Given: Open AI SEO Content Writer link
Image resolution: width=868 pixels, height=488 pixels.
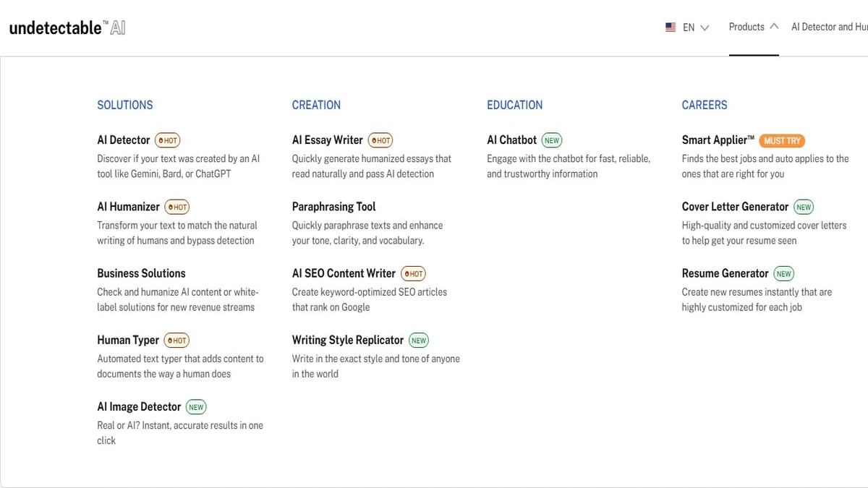Looking at the screenshot, I should [344, 273].
